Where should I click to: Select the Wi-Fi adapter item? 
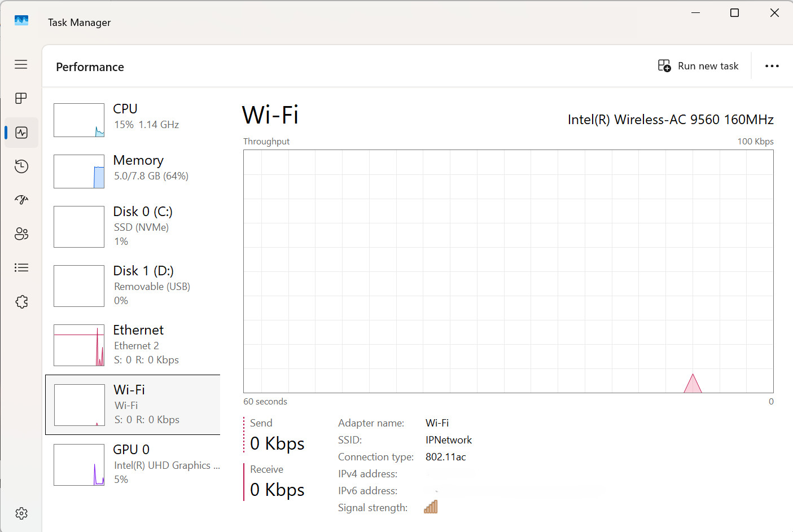(x=133, y=405)
